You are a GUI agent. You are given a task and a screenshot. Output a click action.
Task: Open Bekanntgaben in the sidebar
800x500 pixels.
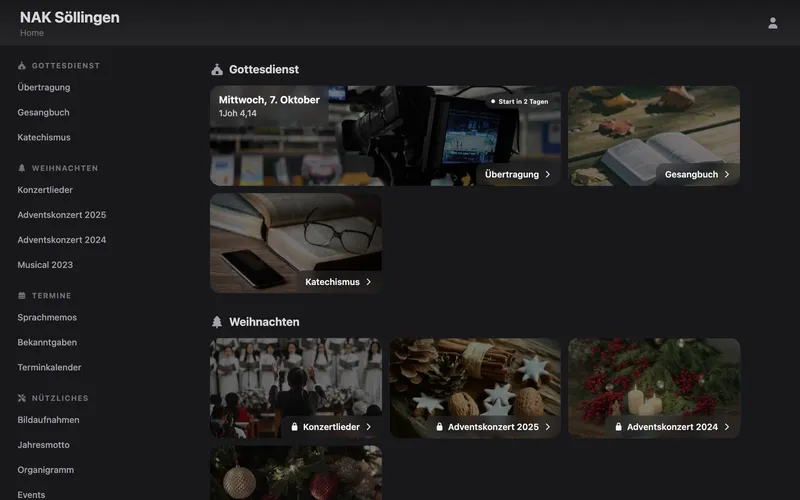click(47, 342)
